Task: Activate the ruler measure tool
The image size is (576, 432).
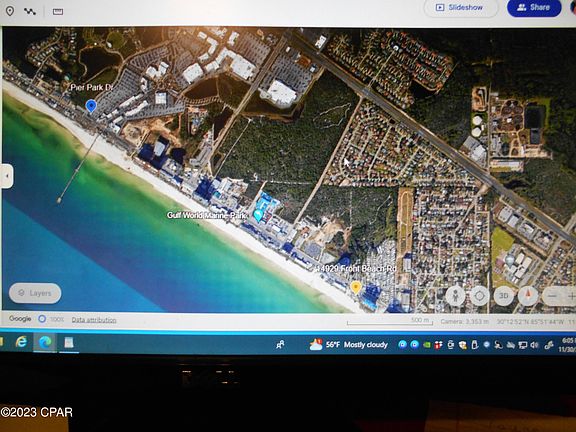Action: 58,12
